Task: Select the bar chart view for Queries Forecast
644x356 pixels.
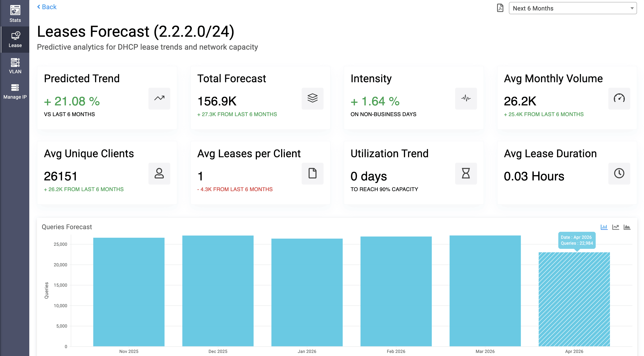Action: click(604, 227)
